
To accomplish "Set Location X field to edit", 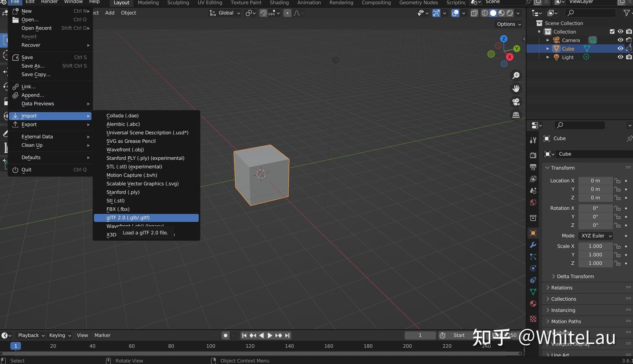I will pos(595,180).
